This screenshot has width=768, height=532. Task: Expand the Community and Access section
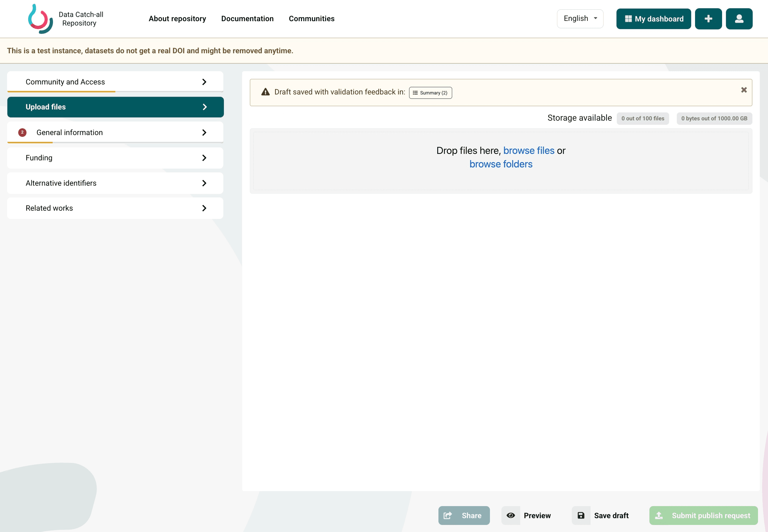pos(115,82)
